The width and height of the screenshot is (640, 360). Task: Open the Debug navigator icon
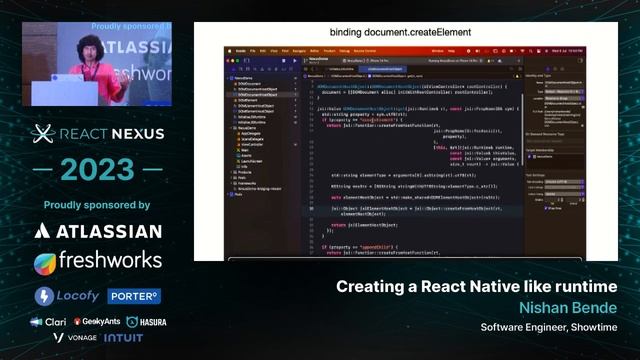click(x=276, y=69)
